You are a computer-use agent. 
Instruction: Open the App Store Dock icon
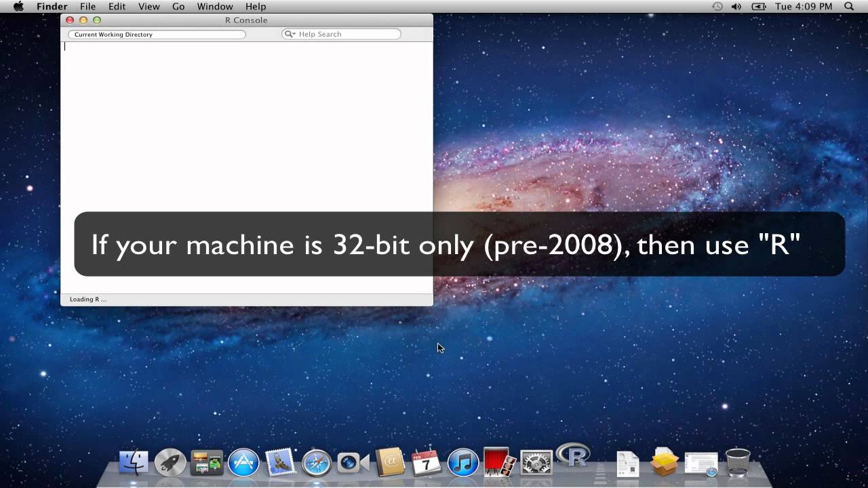[x=243, y=463]
